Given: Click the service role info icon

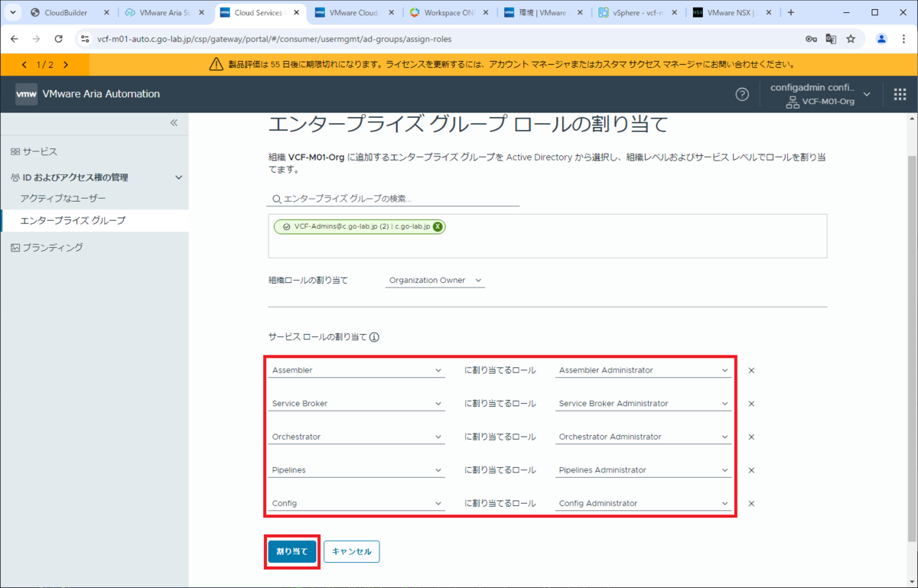Looking at the screenshot, I should (375, 336).
